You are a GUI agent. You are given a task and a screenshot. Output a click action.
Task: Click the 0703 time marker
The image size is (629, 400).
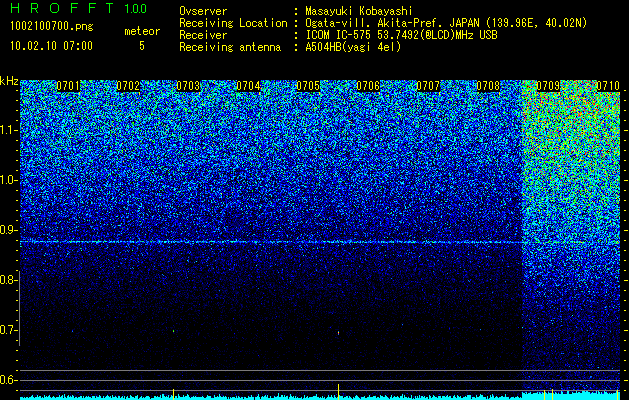(188, 86)
